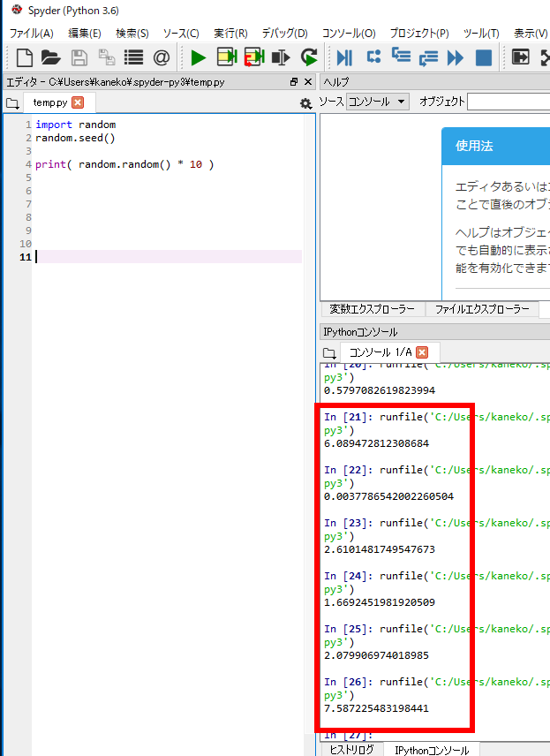Click console output 0.0037786542002260504
Screen dimensions: 550x756
[389, 496]
